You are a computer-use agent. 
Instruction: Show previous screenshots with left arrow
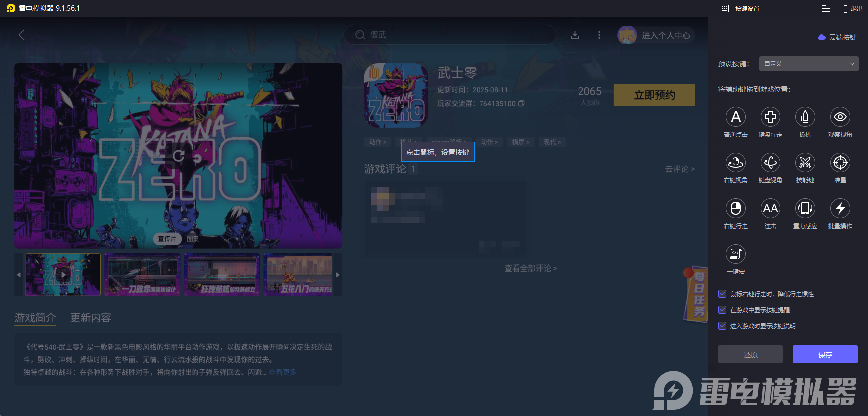coord(19,275)
